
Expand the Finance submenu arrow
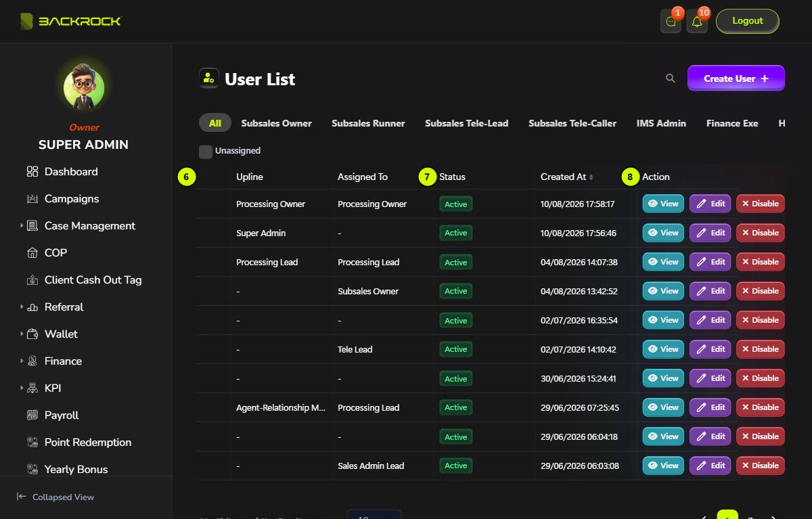pos(22,361)
